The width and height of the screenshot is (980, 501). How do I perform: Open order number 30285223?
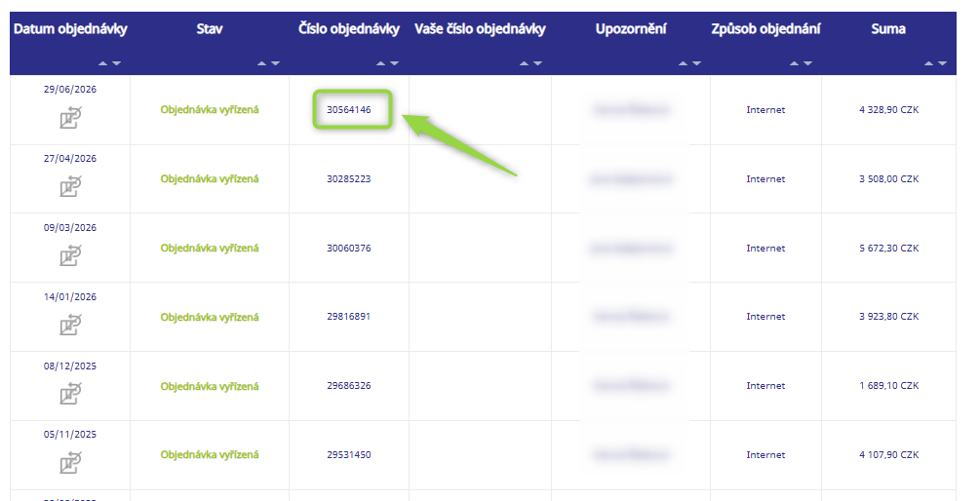[349, 179]
